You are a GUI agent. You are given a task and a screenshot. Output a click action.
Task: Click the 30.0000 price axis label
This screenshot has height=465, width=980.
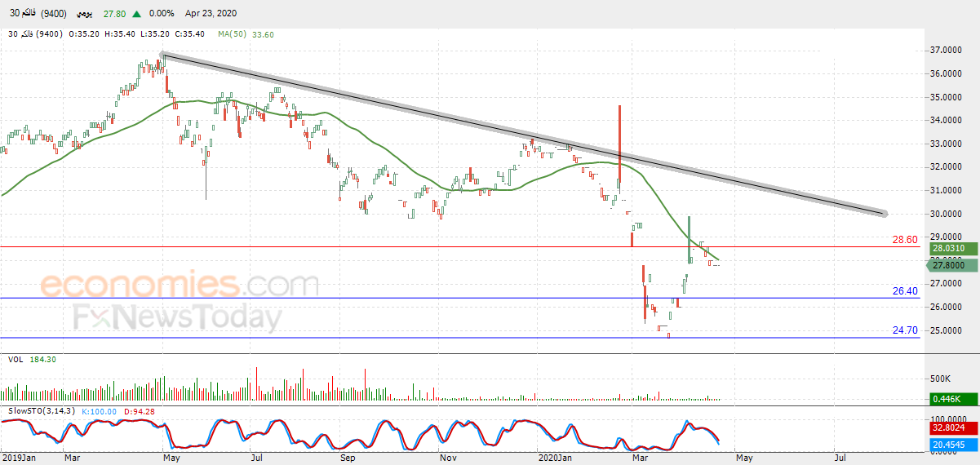tap(945, 214)
